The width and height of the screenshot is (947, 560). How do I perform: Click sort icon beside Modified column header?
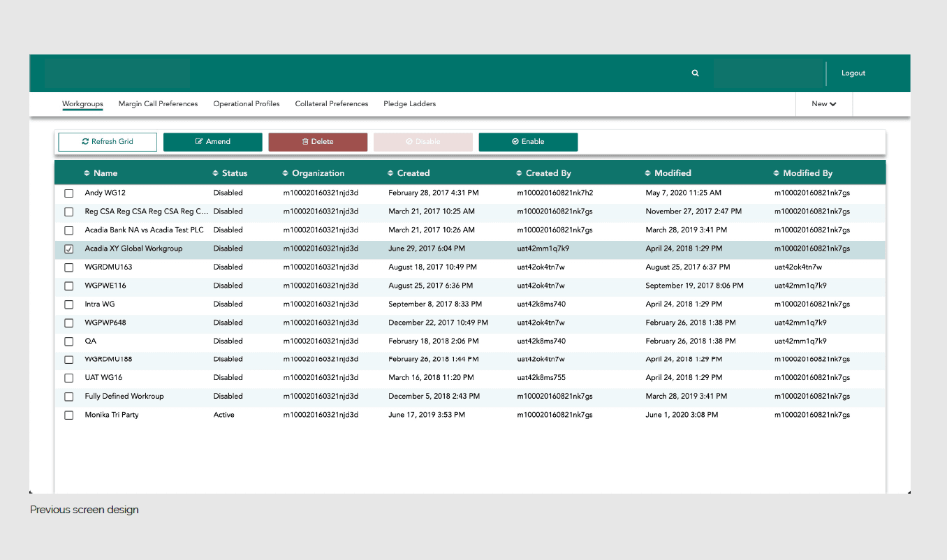[x=647, y=173]
